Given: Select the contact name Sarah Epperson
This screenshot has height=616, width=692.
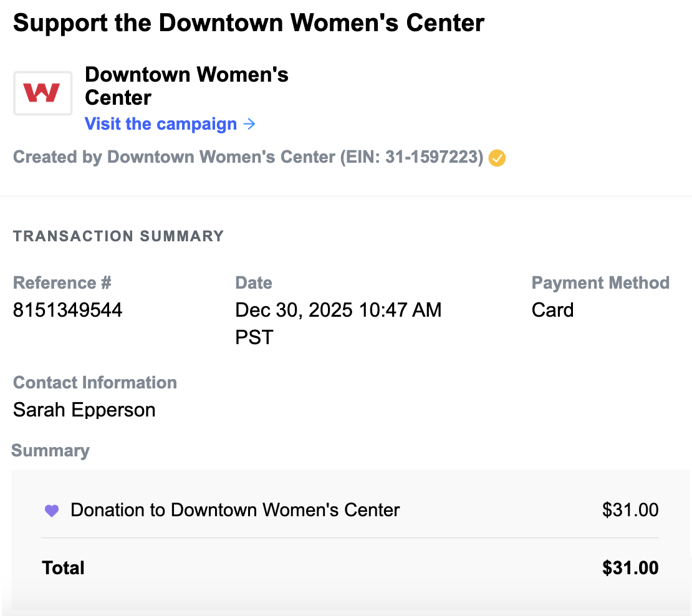Looking at the screenshot, I should pyautogui.click(x=84, y=410).
